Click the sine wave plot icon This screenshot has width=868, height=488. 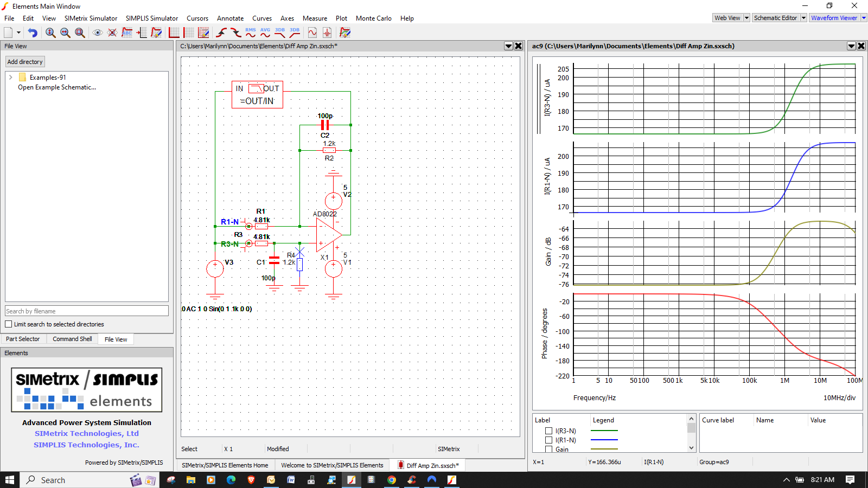312,33
